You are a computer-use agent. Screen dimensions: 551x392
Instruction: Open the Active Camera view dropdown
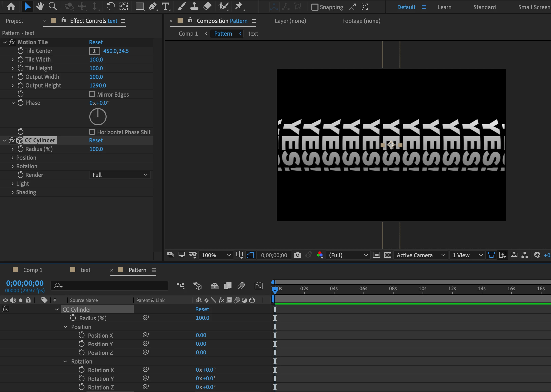(420, 255)
